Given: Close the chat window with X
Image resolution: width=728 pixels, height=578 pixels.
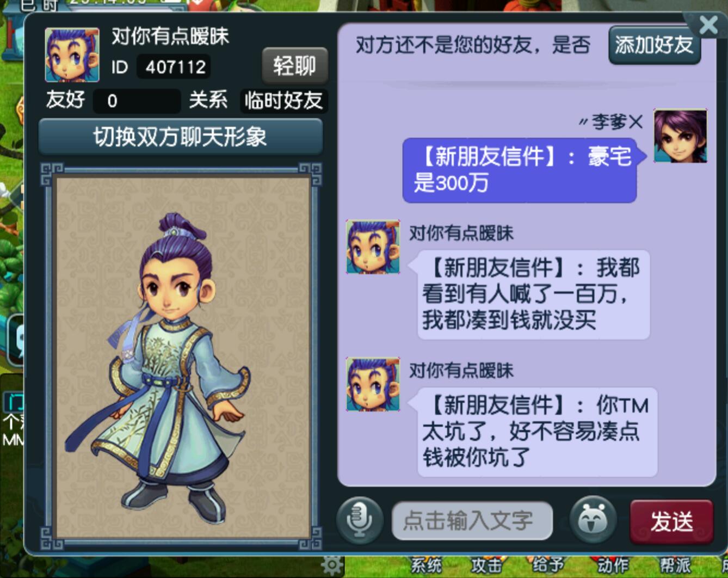Looking at the screenshot, I should click(x=707, y=24).
